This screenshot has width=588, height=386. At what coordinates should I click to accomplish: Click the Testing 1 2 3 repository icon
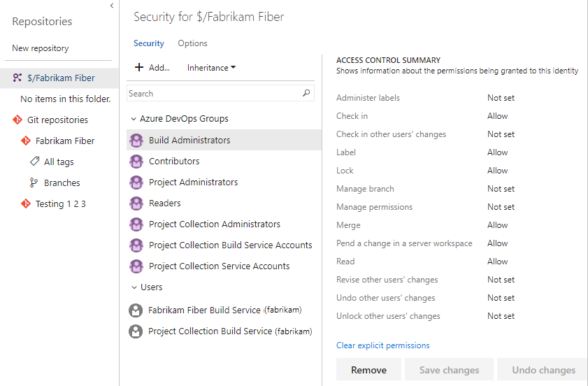(26, 203)
